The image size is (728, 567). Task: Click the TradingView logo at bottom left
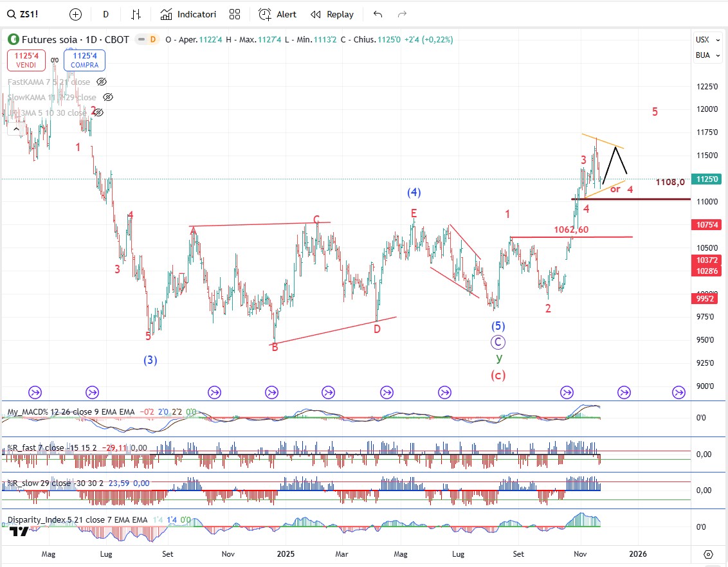tap(19, 532)
